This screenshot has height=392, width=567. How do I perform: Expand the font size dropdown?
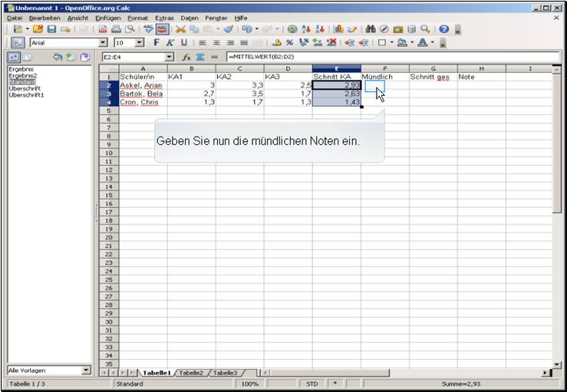pos(139,43)
